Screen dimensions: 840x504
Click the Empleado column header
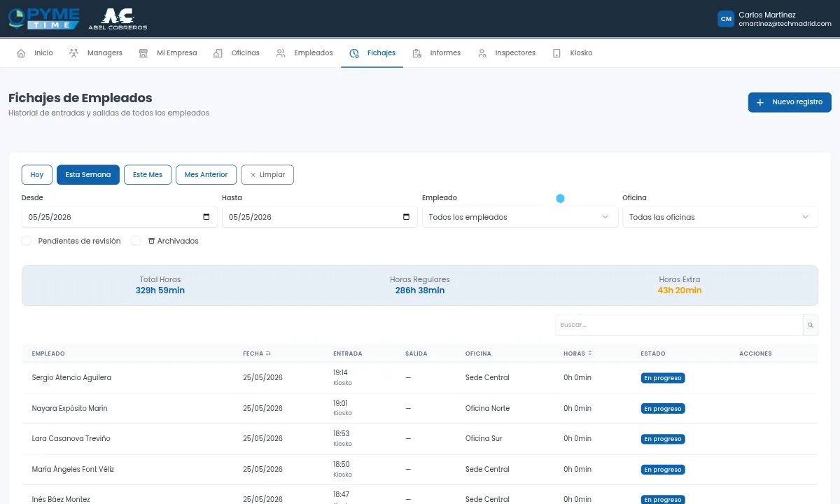(48, 353)
